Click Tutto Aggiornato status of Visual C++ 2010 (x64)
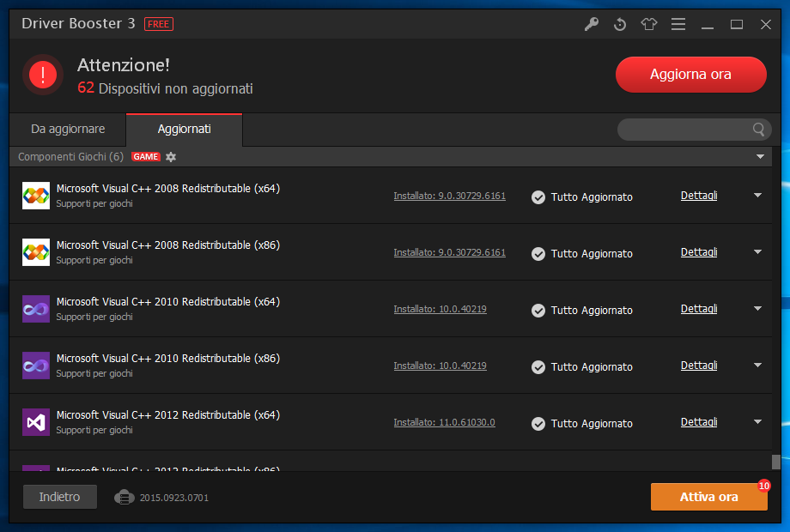 [592, 311]
